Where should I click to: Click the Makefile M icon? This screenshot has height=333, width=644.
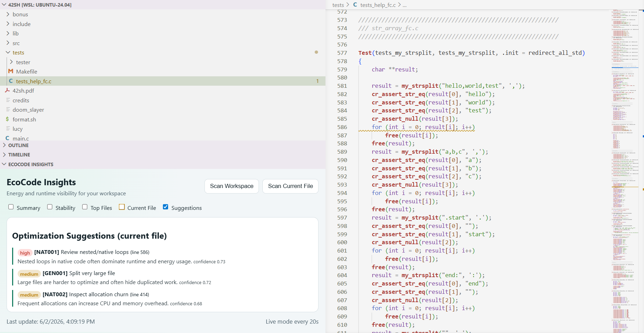(11, 71)
